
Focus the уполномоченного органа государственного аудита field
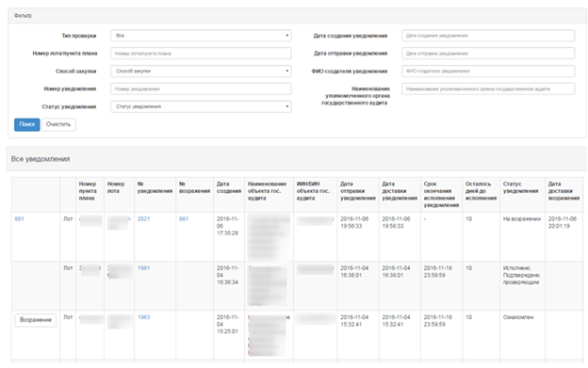488,88
